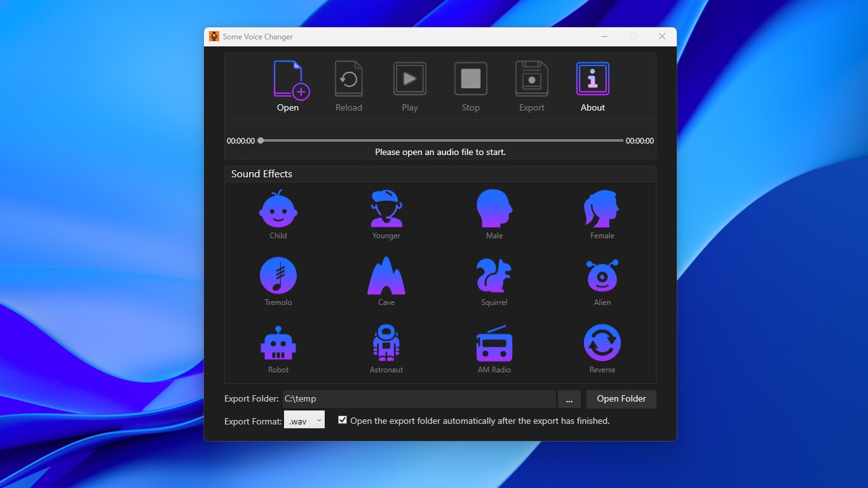
Task: Browse for an export folder
Action: (569, 399)
